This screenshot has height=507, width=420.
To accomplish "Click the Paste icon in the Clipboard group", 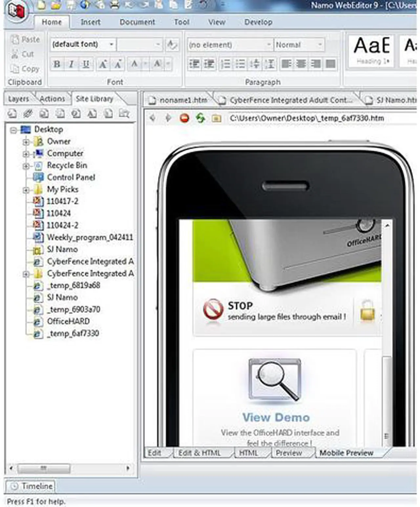I will [x=15, y=40].
